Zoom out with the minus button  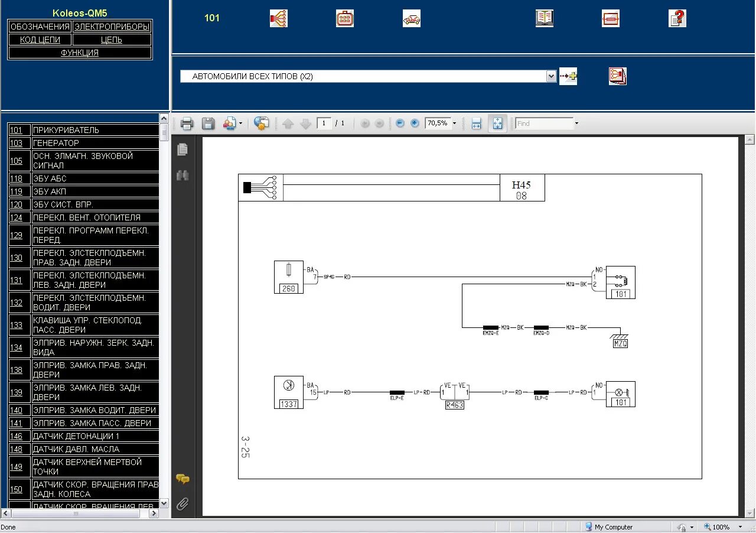pos(400,123)
